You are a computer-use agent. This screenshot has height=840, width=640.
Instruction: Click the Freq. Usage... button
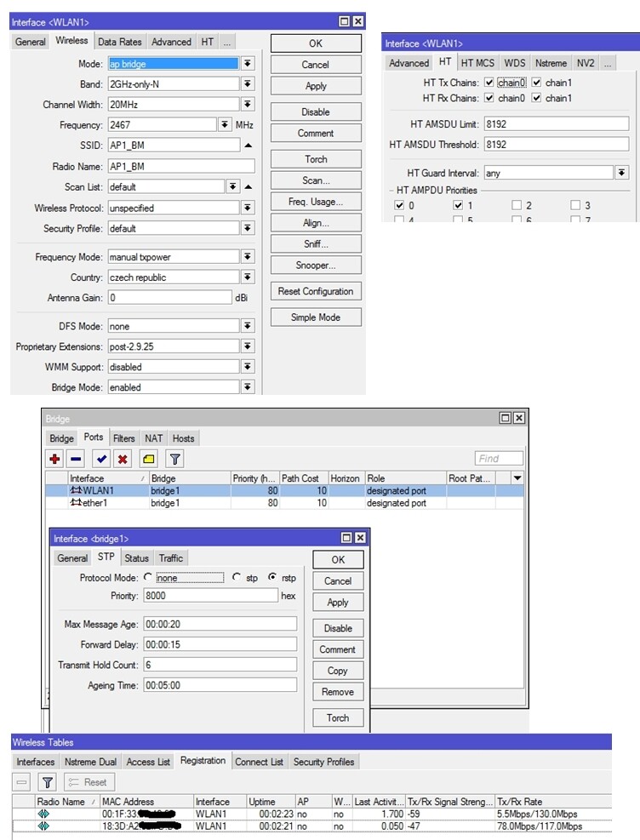click(316, 202)
